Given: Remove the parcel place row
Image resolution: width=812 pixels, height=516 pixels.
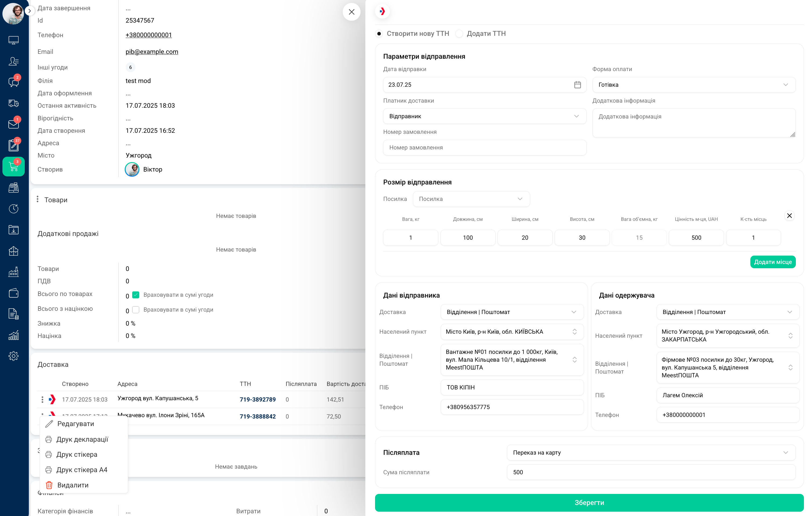Looking at the screenshot, I should point(789,215).
